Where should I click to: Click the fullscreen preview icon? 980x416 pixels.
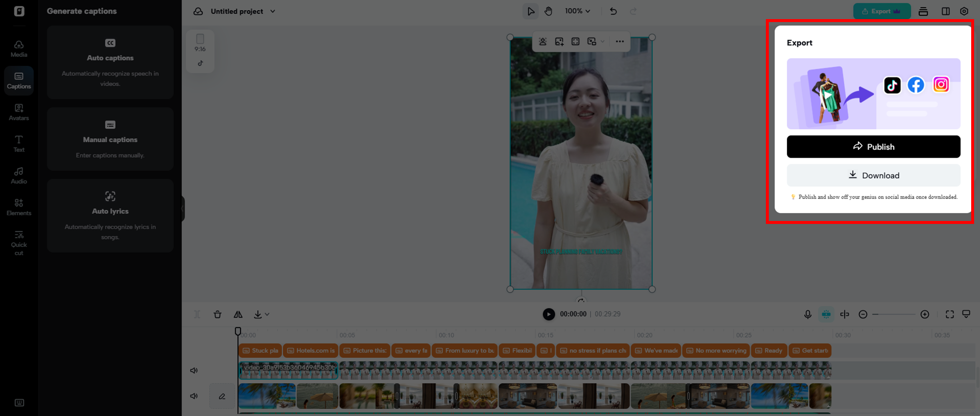coord(950,315)
